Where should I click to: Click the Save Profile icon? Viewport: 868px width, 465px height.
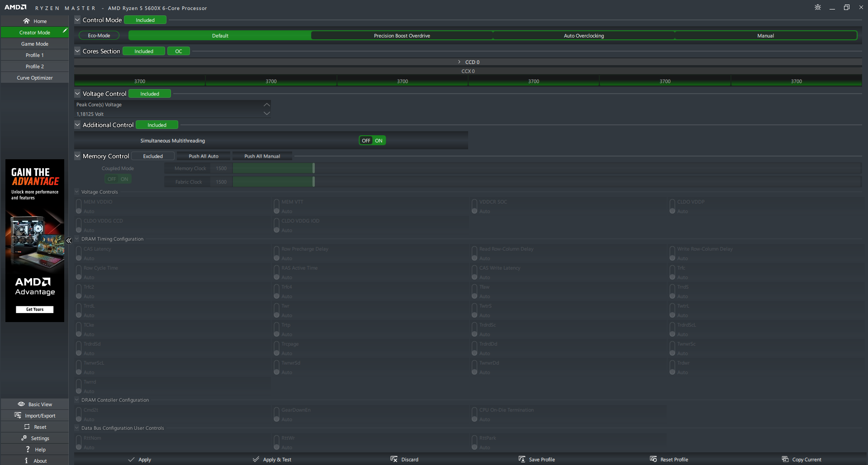[x=522, y=459]
